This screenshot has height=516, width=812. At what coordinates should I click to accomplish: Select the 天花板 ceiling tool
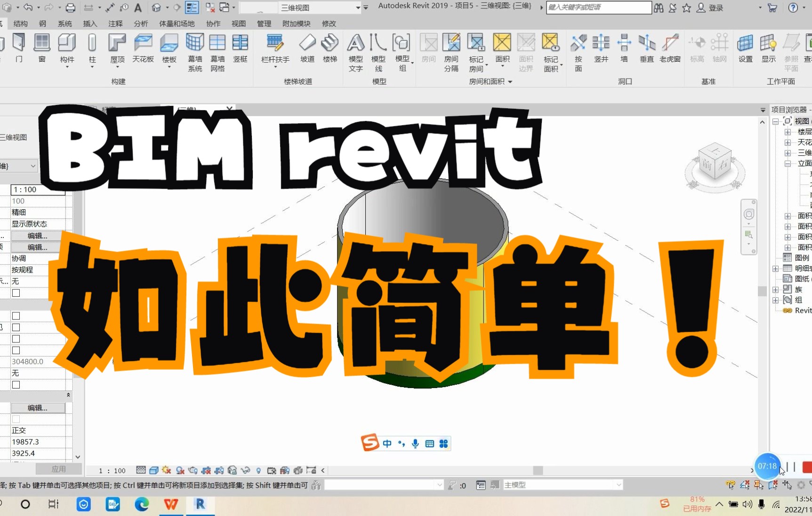[x=143, y=48]
